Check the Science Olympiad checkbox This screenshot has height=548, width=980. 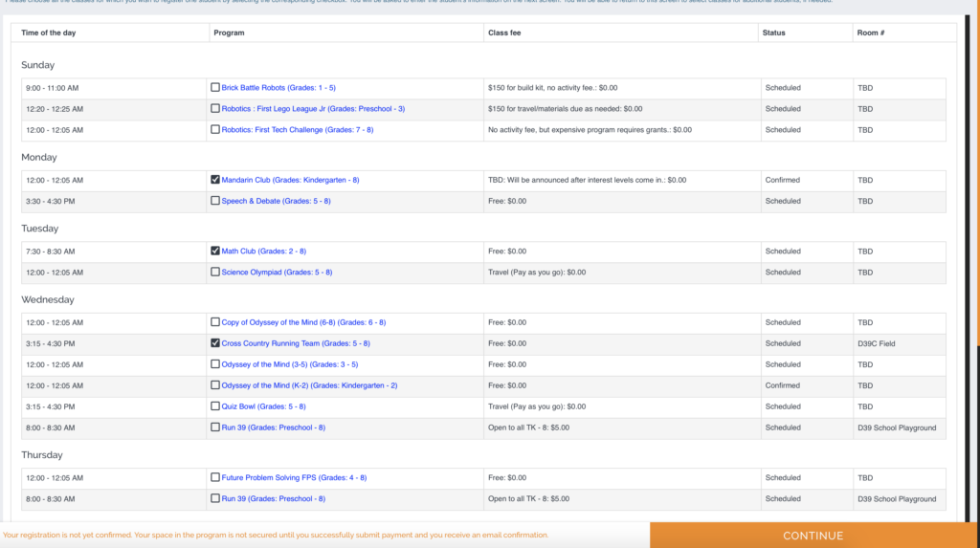tap(215, 273)
